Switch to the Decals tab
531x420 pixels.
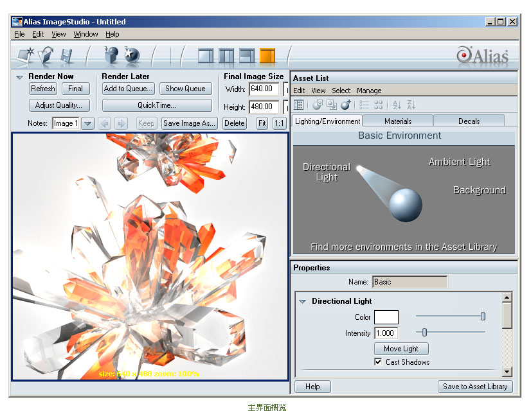click(x=469, y=121)
